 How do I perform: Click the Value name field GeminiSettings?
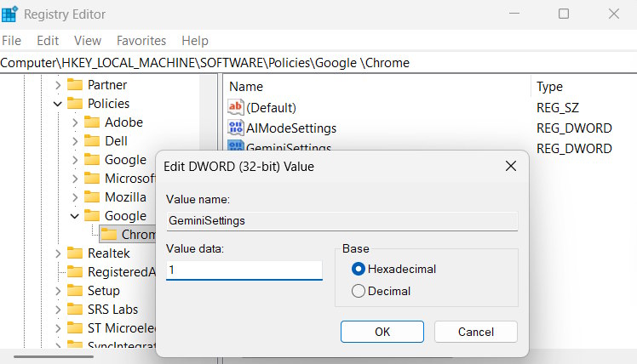point(342,221)
